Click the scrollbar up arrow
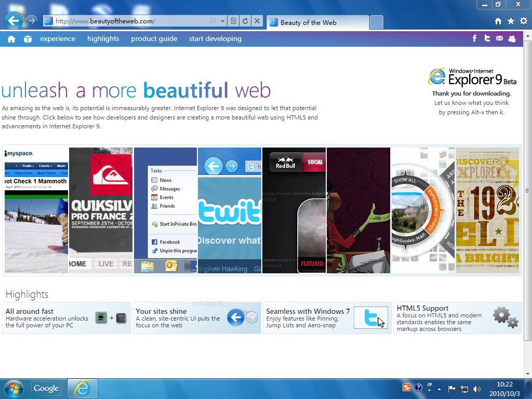 point(527,35)
